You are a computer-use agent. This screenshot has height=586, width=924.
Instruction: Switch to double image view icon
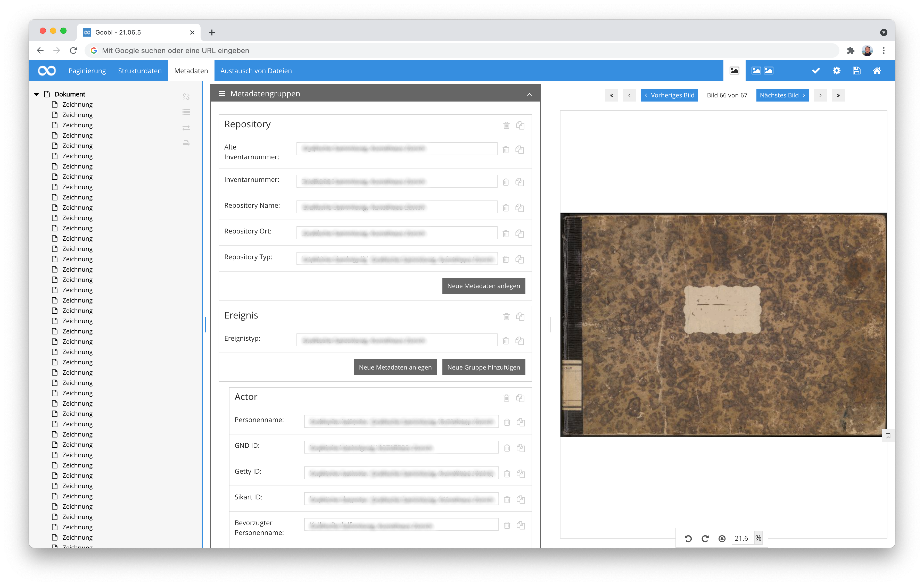pyautogui.click(x=762, y=71)
